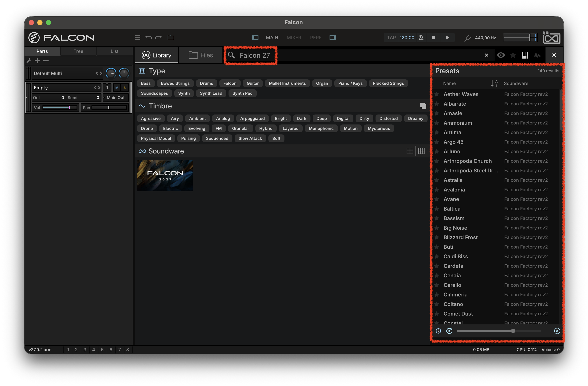Open Empty part preset arrows
588x386 pixels.
(97, 88)
